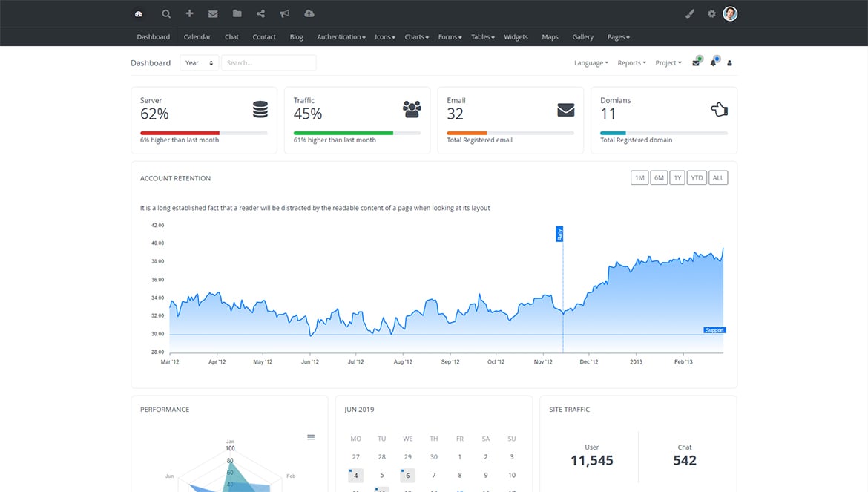Select calendar day 6
Image resolution: width=868 pixels, height=492 pixels.
(408, 476)
